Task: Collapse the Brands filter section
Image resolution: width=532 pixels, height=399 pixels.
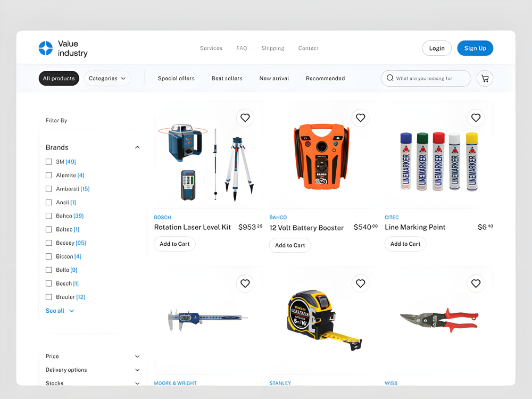Action: tap(137, 147)
